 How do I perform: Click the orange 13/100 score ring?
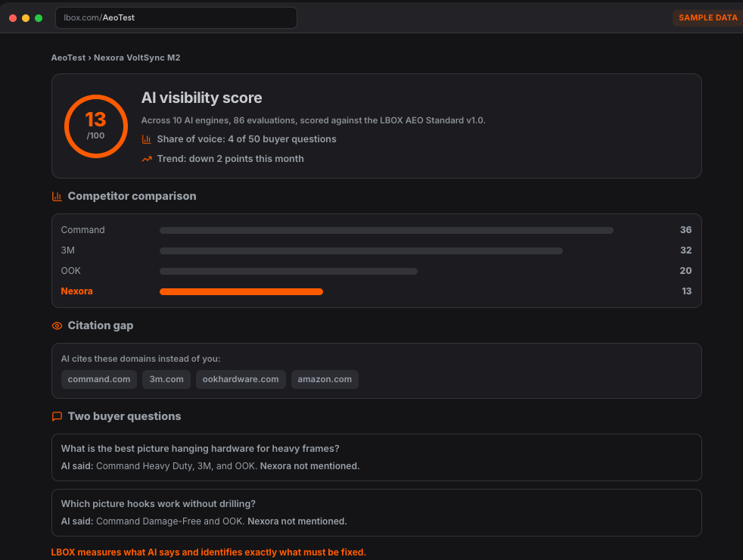96,126
